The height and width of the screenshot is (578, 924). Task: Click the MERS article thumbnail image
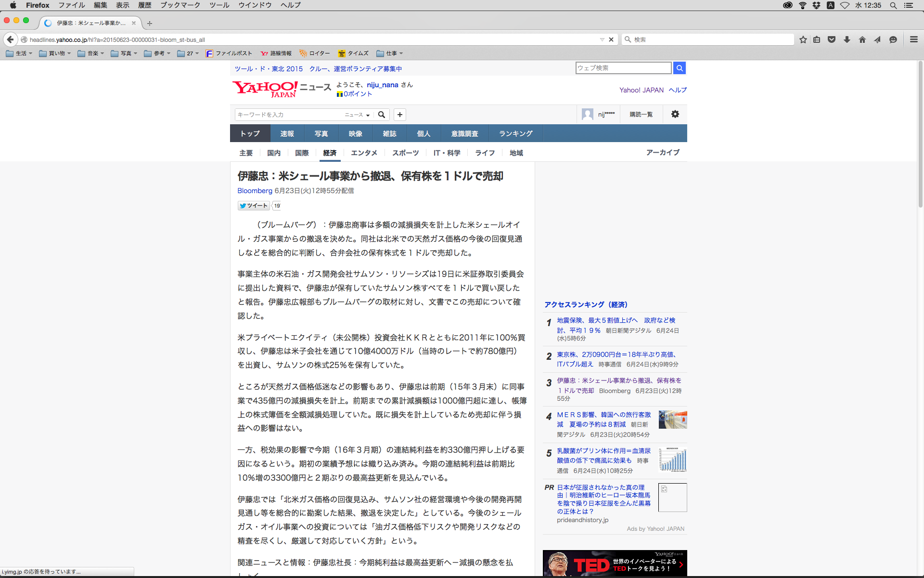[672, 420]
